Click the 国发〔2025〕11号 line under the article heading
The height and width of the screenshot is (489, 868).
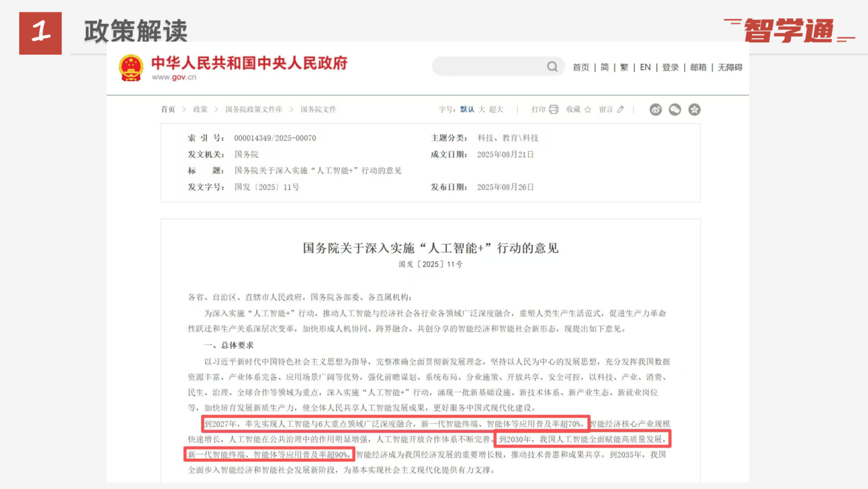(431, 264)
